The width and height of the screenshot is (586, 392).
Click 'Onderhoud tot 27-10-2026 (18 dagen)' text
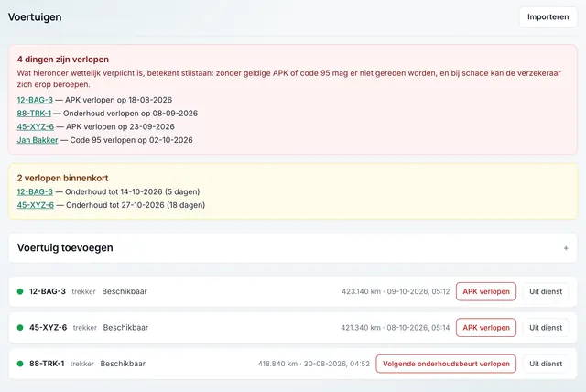[x=136, y=205]
